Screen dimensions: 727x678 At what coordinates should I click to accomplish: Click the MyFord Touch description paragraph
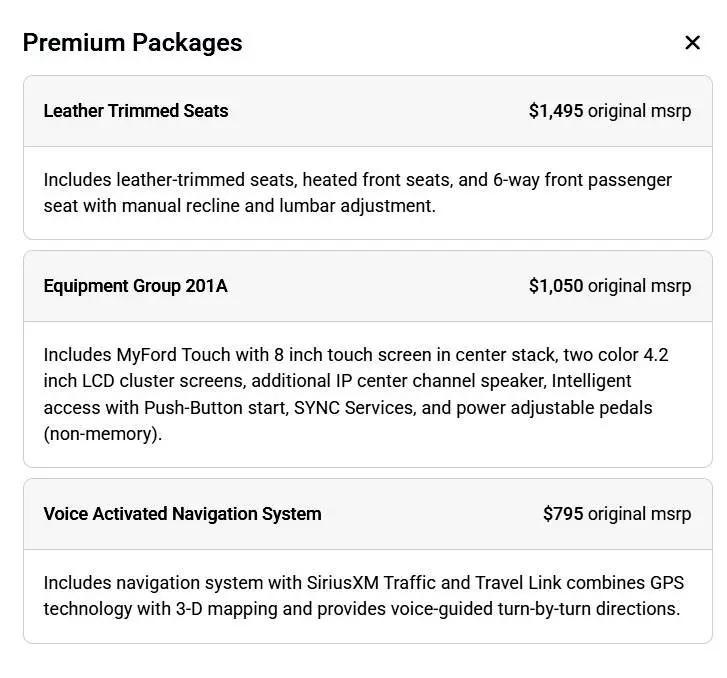pyautogui.click(x=356, y=394)
